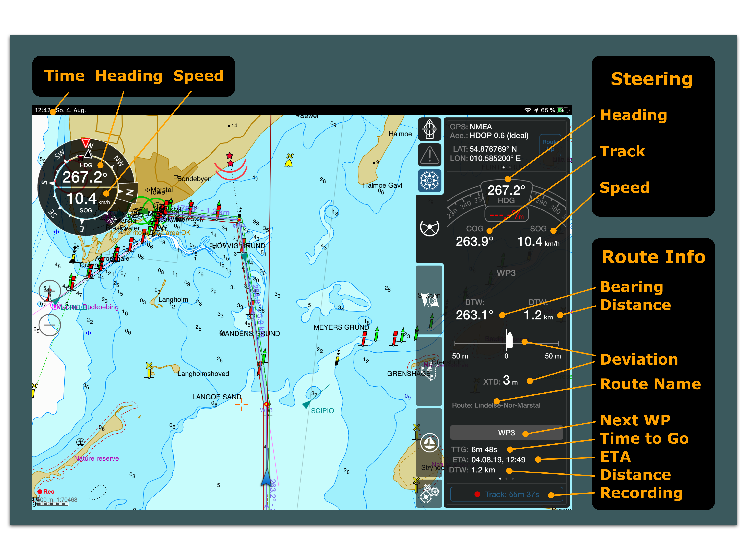
Task: Select the steering wheel sidebar tab
Action: pos(429,228)
